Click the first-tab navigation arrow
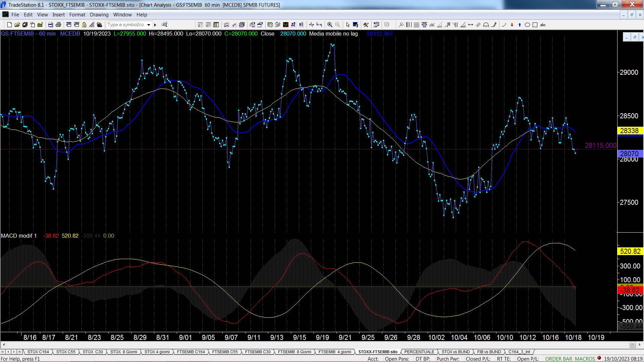Viewport: 644px width, 362px height. 3,352
